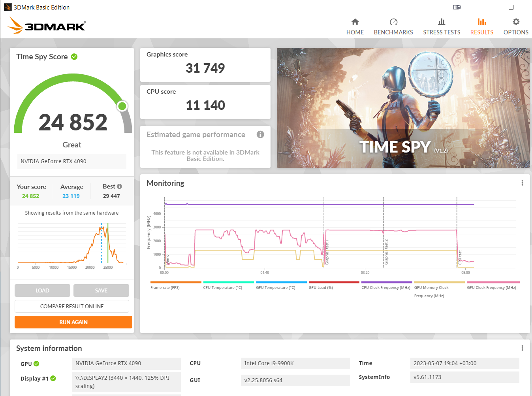The height and width of the screenshot is (396, 532).
Task: Click the Time value 2023-05-07 19:04
Action: point(465,363)
